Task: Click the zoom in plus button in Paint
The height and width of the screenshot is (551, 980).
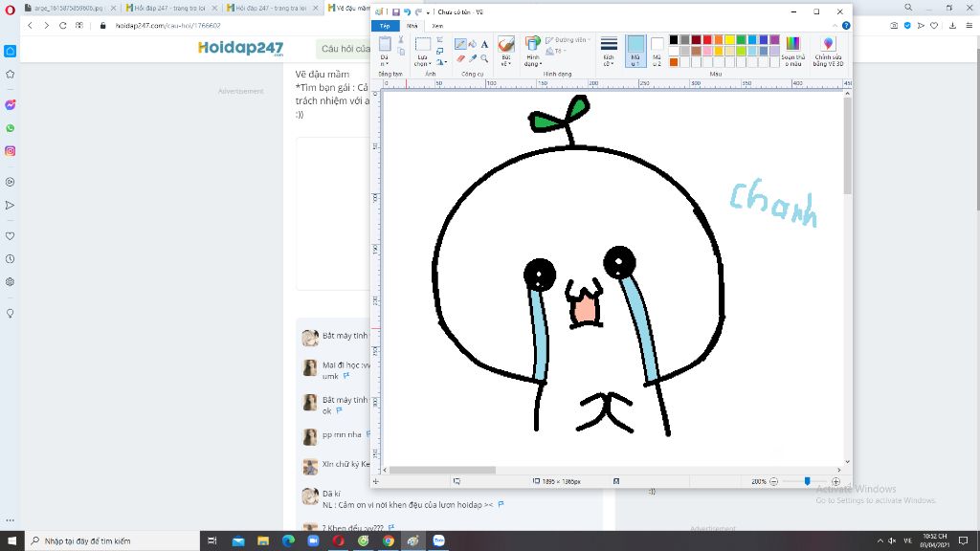Action: [x=835, y=482]
